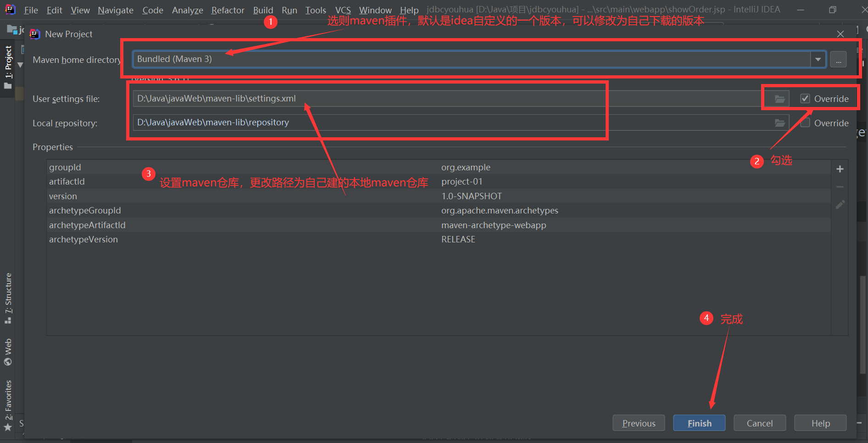Open the Window menu
Viewport: 868px width, 443px height.
coord(375,10)
